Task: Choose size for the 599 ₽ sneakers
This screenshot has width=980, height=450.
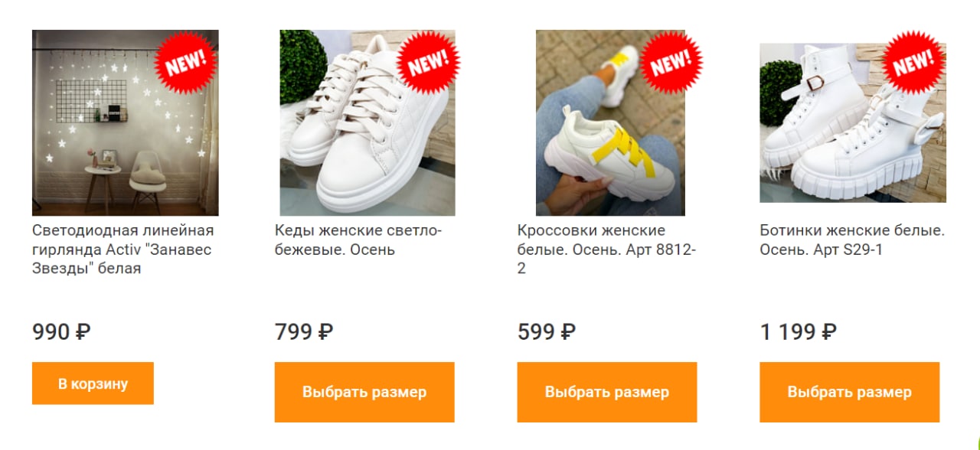Action: (x=607, y=392)
